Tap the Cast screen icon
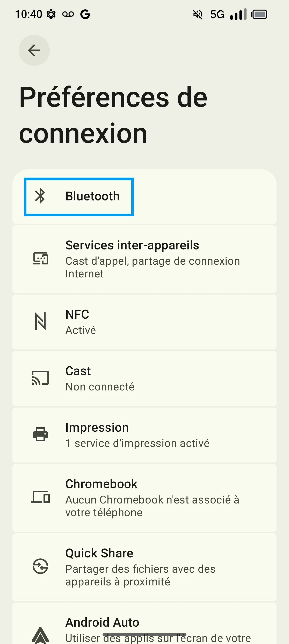 tap(40, 378)
